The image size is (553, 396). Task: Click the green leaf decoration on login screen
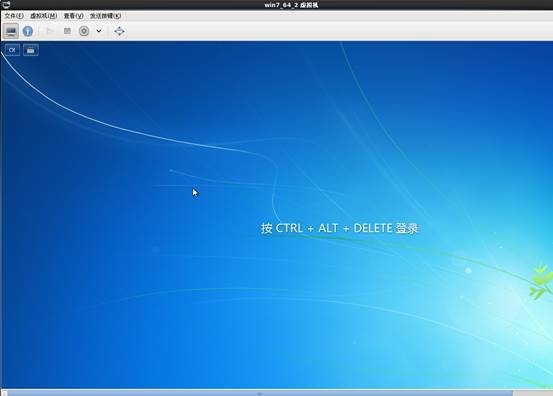(541, 282)
